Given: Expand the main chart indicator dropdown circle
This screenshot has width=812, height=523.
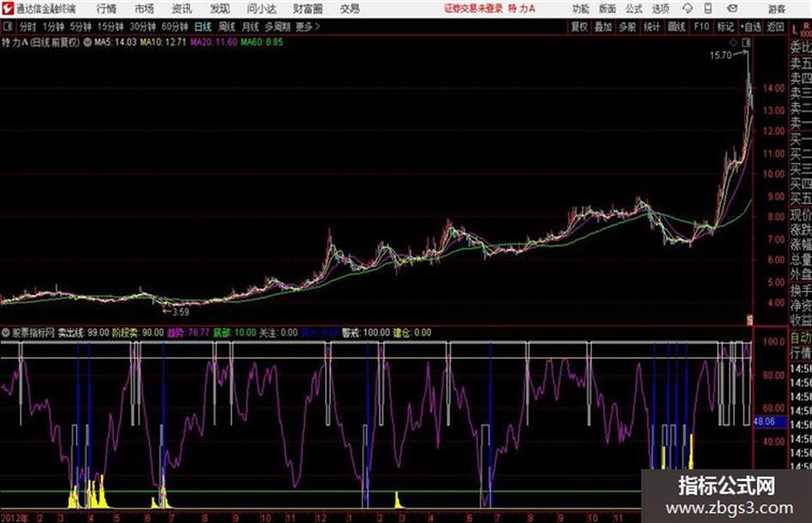Looking at the screenshot, I should (88, 42).
